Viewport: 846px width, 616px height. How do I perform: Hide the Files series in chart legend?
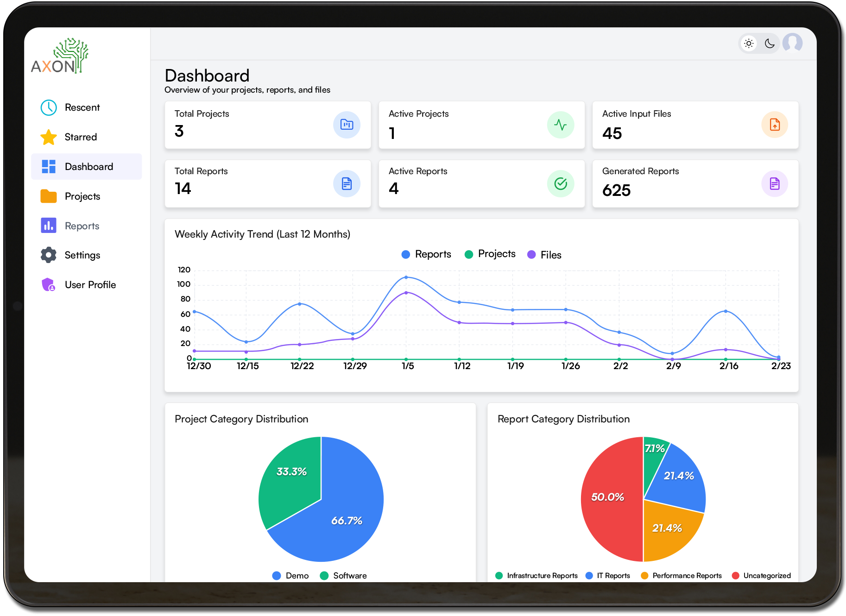click(x=545, y=255)
